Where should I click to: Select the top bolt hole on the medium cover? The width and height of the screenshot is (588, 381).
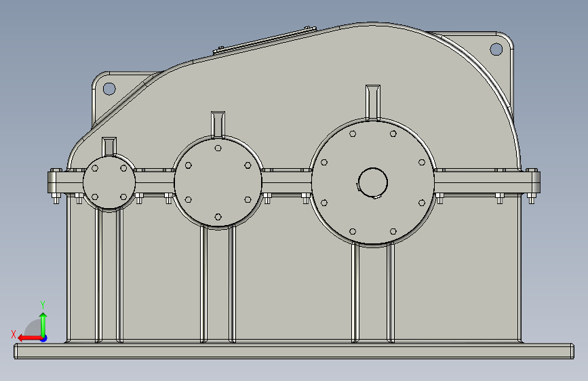(x=218, y=148)
